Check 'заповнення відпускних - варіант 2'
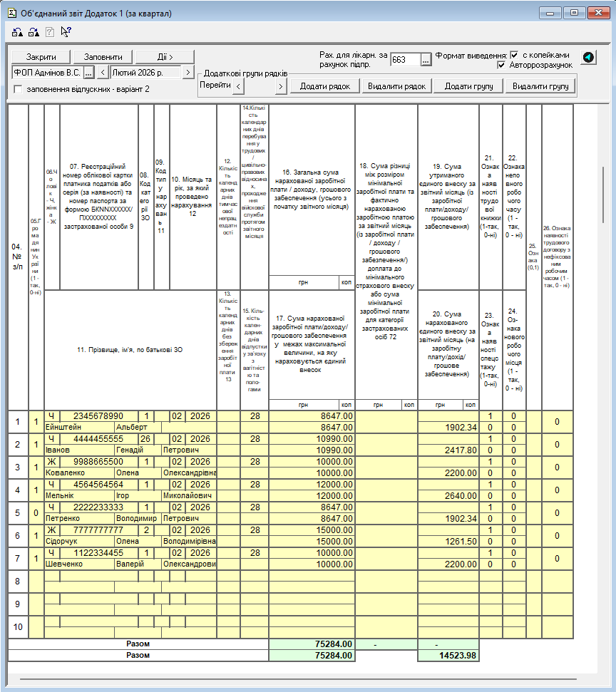616x692 pixels. click(19, 89)
